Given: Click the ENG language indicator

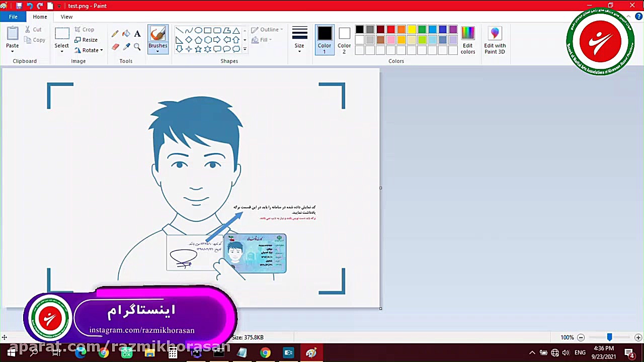Looking at the screenshot, I should (580, 353).
